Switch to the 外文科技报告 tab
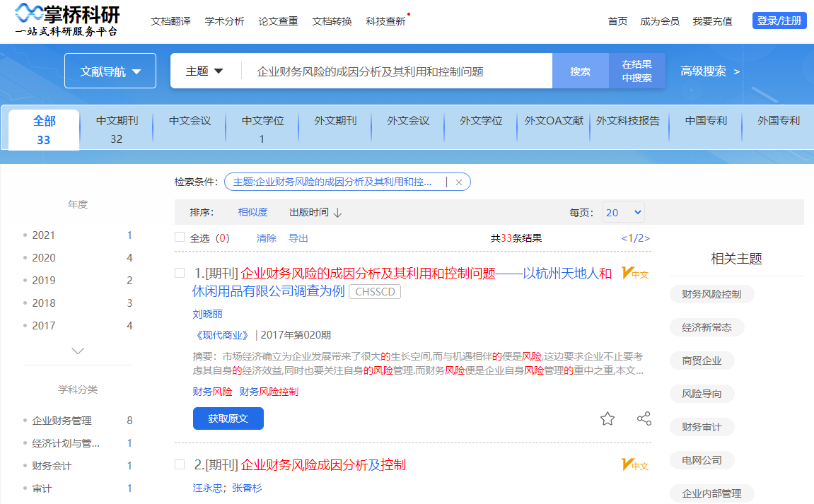814x504 pixels. (627, 121)
